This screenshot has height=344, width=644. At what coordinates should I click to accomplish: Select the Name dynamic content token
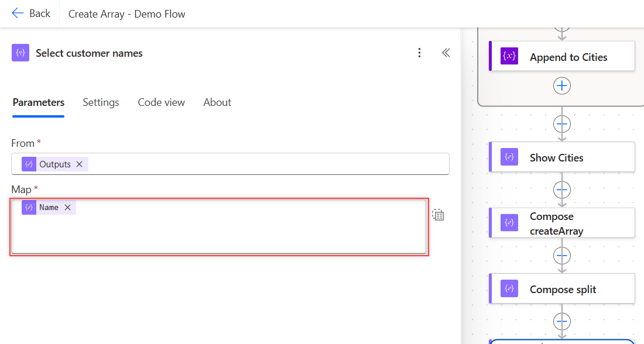point(49,207)
